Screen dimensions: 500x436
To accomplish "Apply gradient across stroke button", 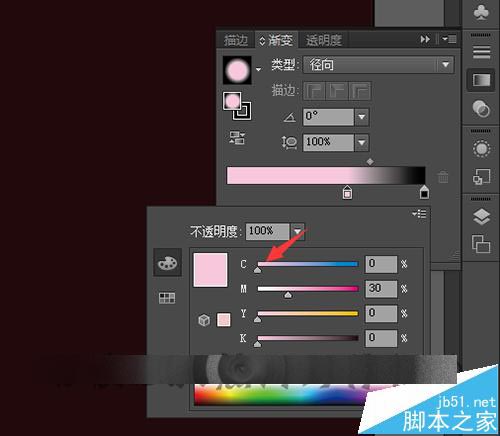I will 360,91.
